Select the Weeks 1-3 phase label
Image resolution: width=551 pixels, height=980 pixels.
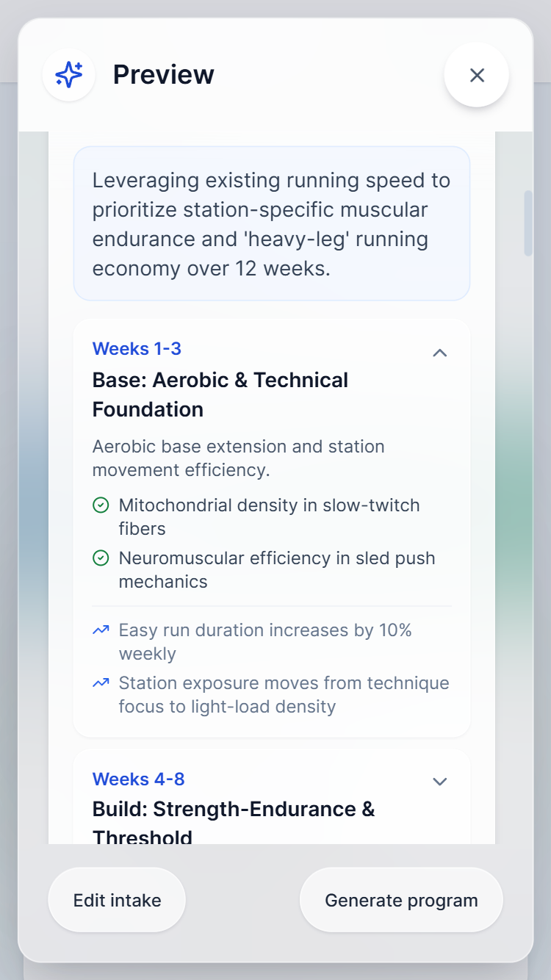[x=137, y=349]
